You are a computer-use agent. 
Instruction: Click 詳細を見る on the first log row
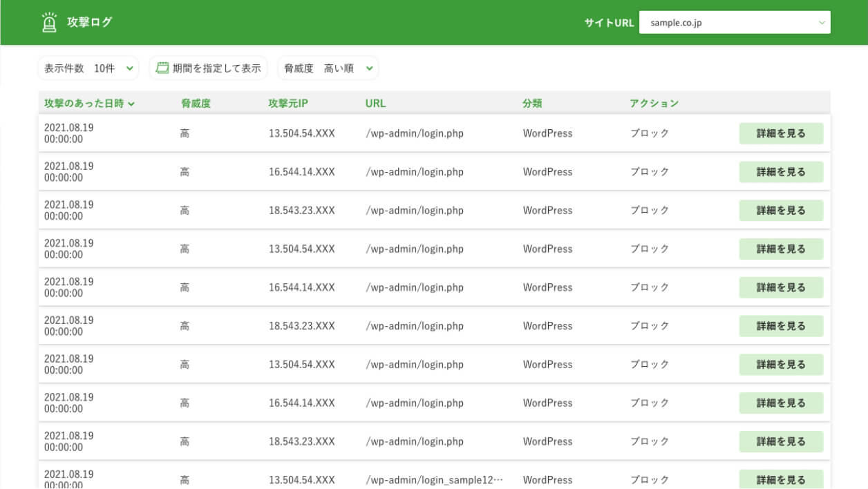pyautogui.click(x=781, y=133)
